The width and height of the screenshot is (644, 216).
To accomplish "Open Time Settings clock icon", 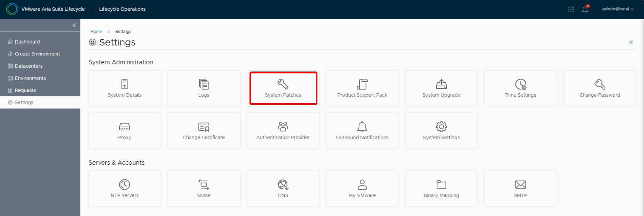I will [x=520, y=84].
